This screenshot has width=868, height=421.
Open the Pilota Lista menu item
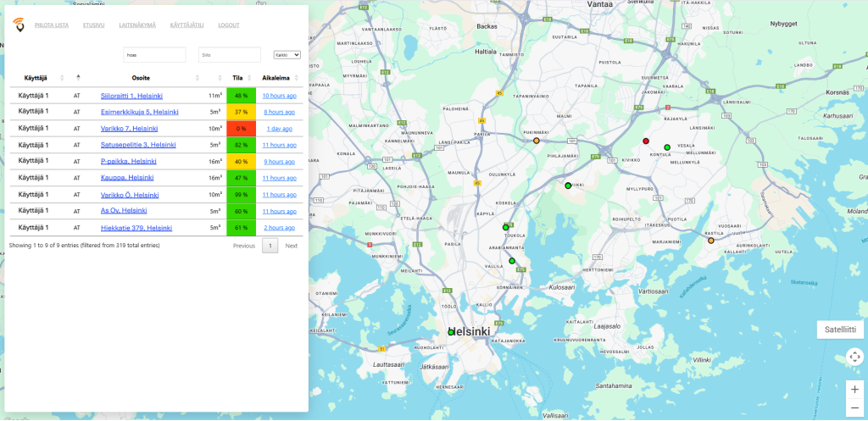pyautogui.click(x=52, y=25)
